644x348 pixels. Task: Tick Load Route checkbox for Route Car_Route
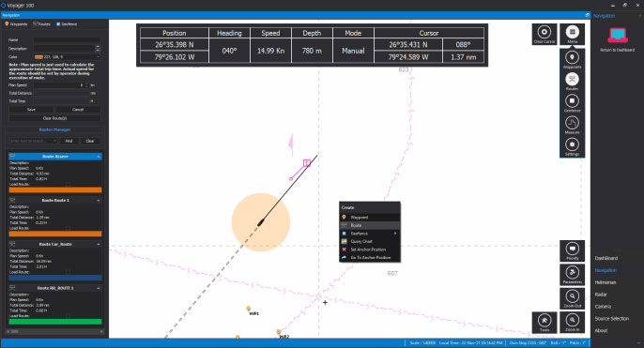[x=68, y=272]
